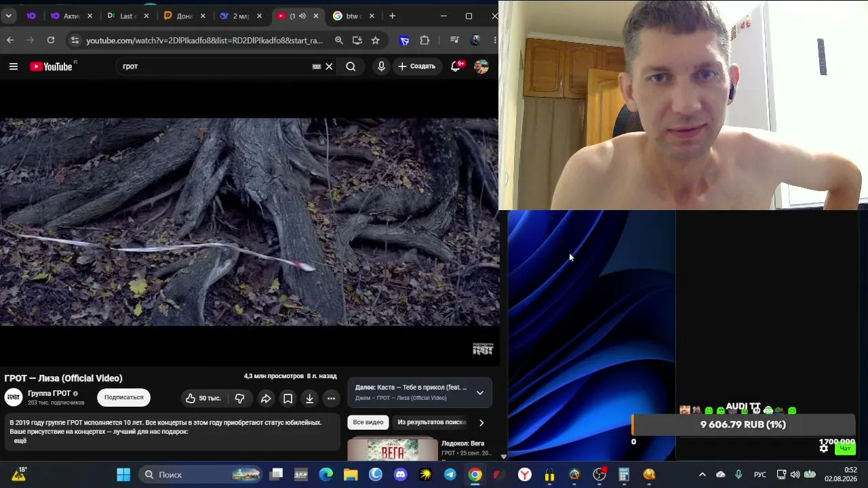
Task: Show hidden system tray icons
Action: [703, 474]
